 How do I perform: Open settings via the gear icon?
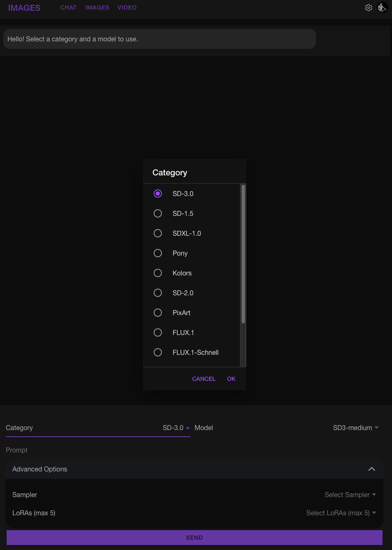click(368, 7)
